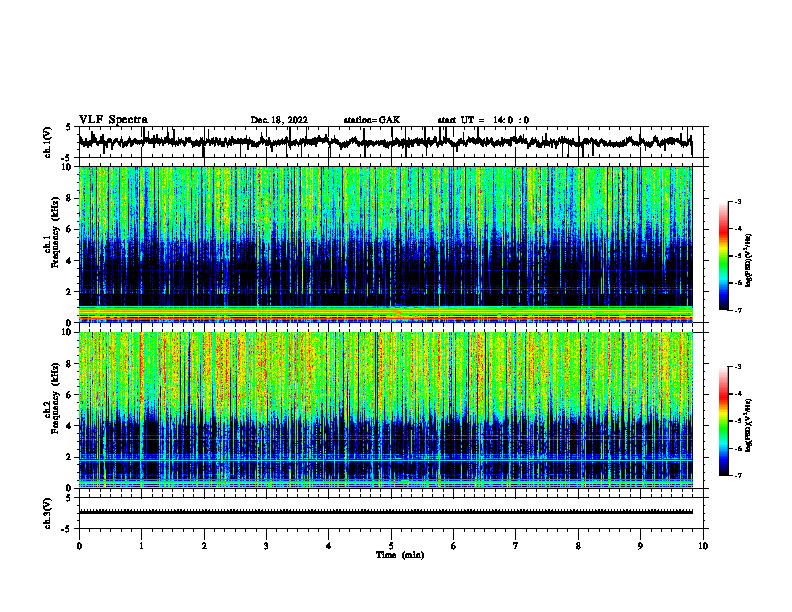
Task: Select the "start UT = 14:0 :0" text
Action: point(483,120)
